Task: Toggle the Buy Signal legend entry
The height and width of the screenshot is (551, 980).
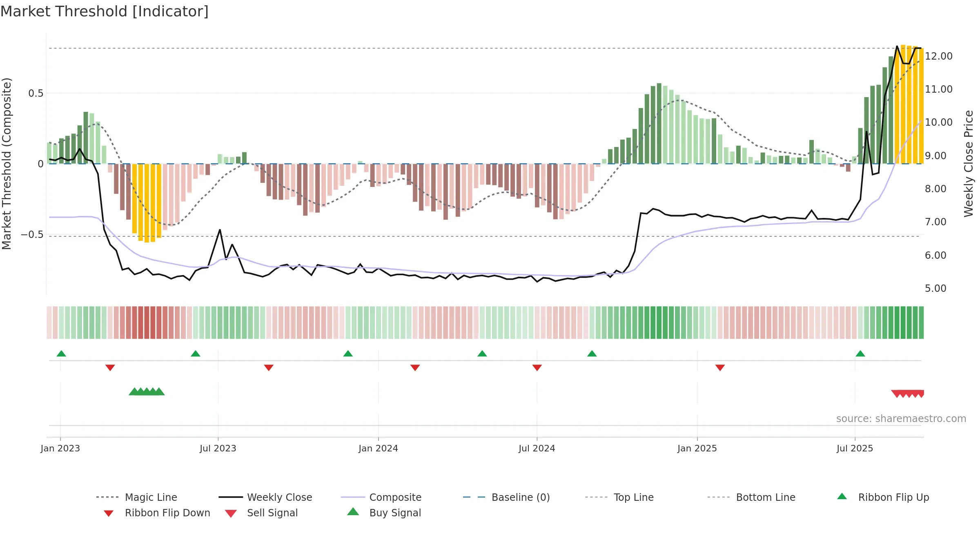Action: [383, 513]
